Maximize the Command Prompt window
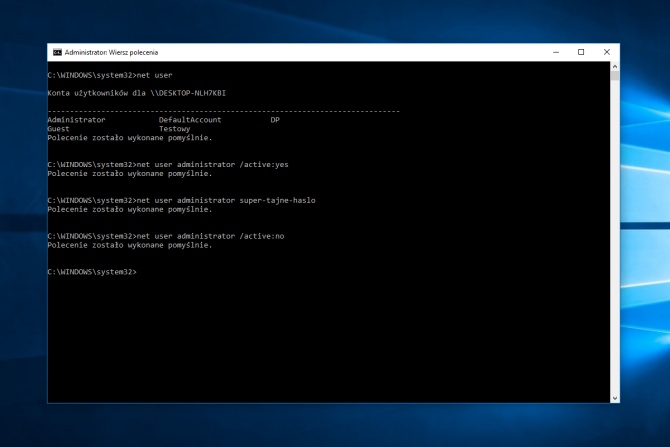The width and height of the screenshot is (670, 447). (x=581, y=52)
